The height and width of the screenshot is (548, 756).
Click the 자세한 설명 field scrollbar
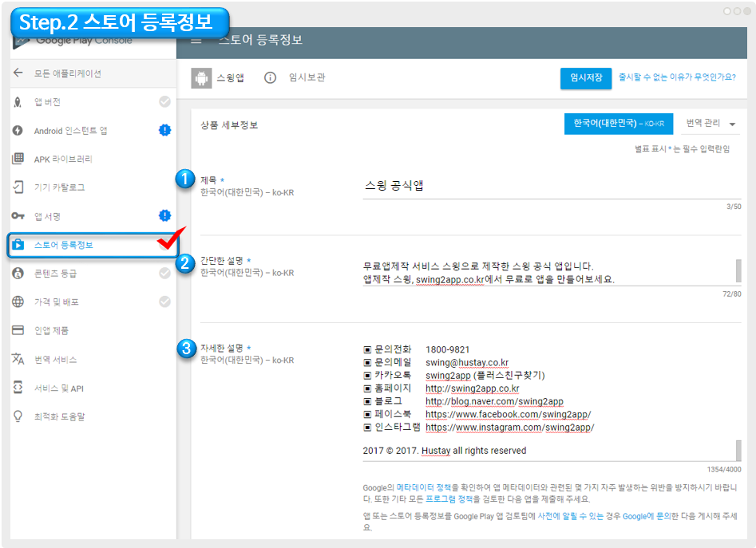pyautogui.click(x=738, y=450)
